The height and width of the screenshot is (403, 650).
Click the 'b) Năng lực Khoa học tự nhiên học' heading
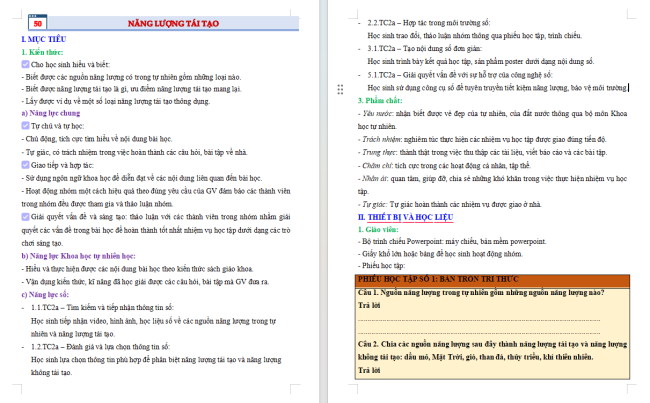78,256
